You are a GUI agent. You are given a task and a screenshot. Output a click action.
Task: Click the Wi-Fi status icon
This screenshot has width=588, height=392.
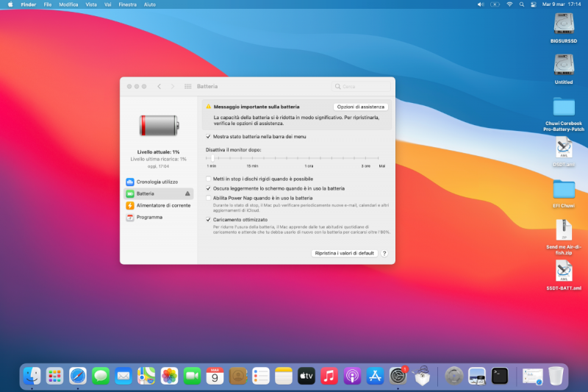click(x=509, y=4)
